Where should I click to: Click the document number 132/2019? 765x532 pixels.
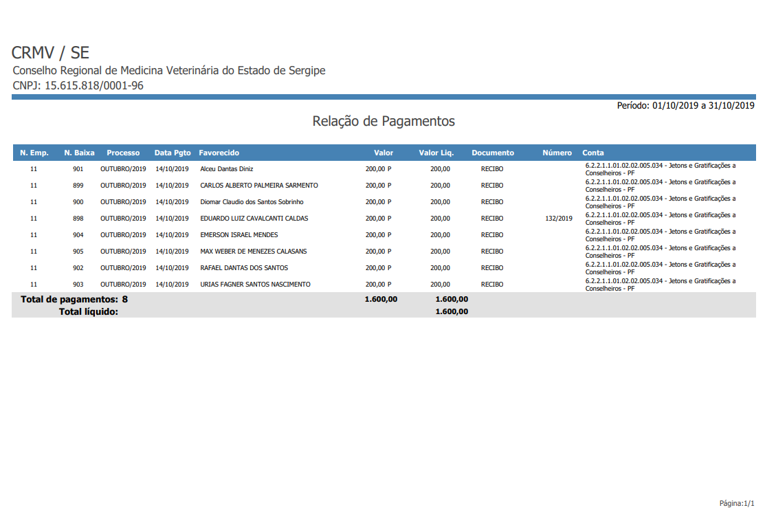coord(558,219)
